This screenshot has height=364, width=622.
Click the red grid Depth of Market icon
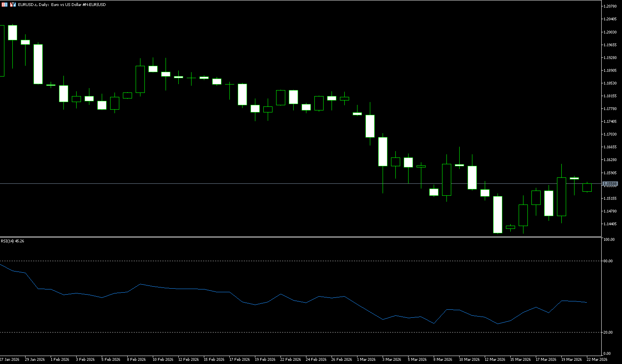pos(4,4)
